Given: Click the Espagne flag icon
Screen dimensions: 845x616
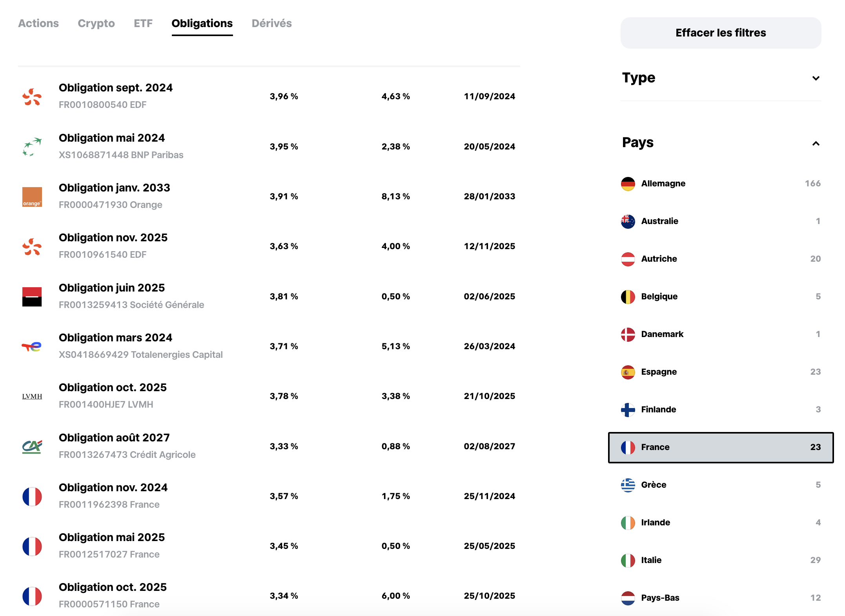Looking at the screenshot, I should coord(628,372).
